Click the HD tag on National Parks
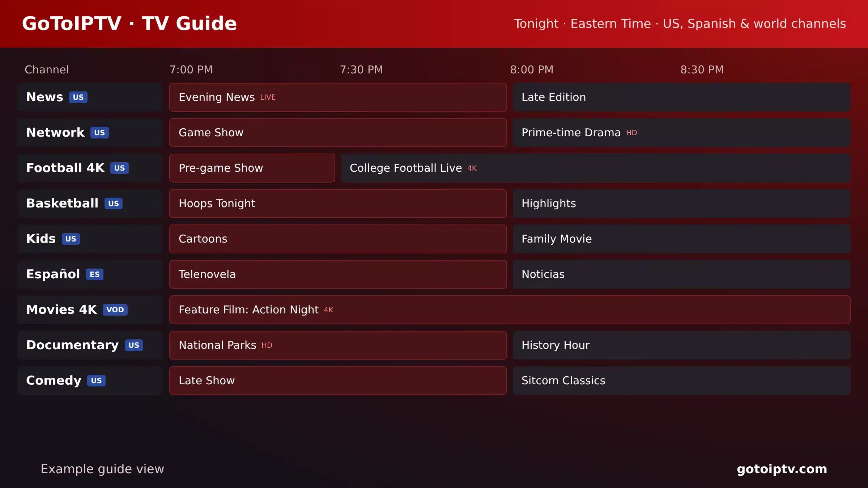This screenshot has width=868, height=488. click(267, 345)
